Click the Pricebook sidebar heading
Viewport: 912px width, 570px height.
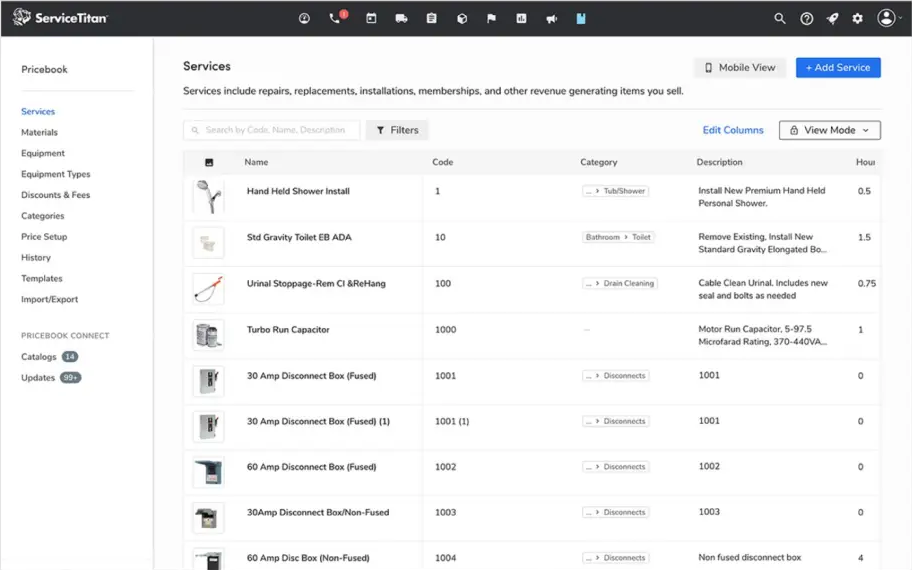pyautogui.click(x=44, y=69)
